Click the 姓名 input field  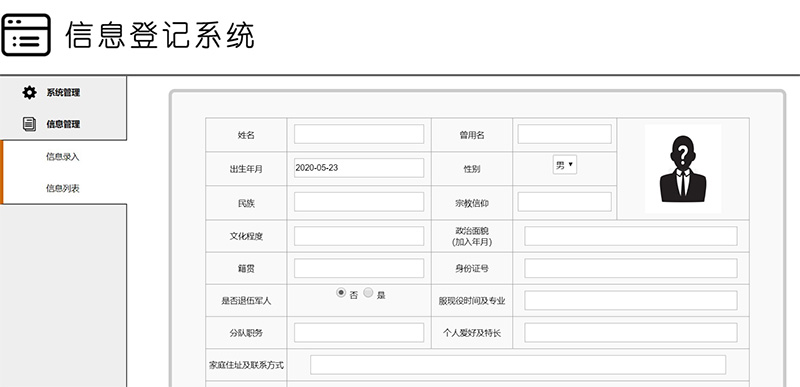click(359, 134)
